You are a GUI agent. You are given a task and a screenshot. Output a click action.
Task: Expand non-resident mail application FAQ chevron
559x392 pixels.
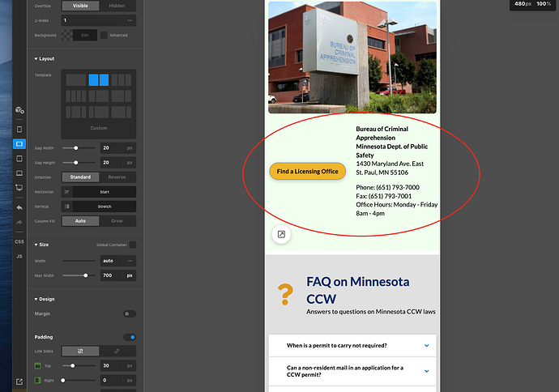click(426, 371)
